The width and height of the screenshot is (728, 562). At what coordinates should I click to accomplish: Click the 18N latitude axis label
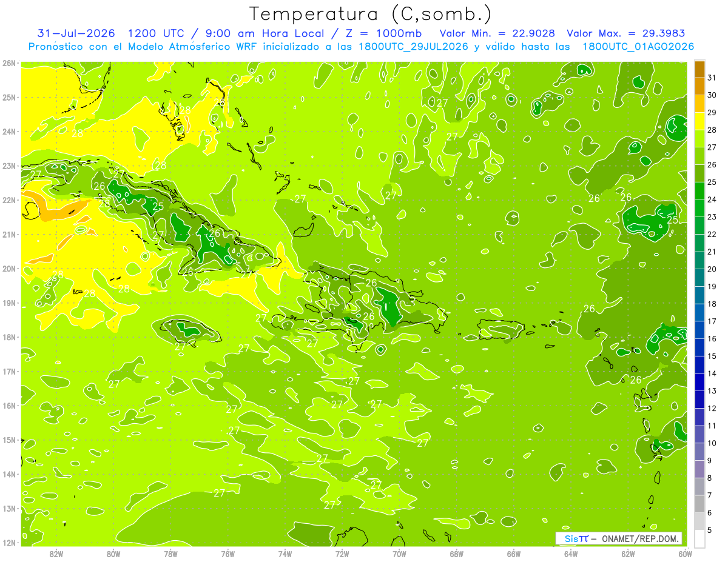(9, 337)
